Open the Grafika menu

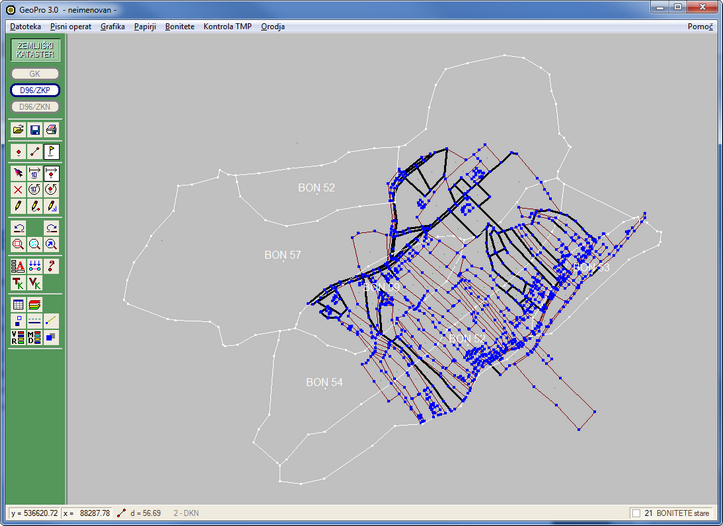click(x=113, y=26)
